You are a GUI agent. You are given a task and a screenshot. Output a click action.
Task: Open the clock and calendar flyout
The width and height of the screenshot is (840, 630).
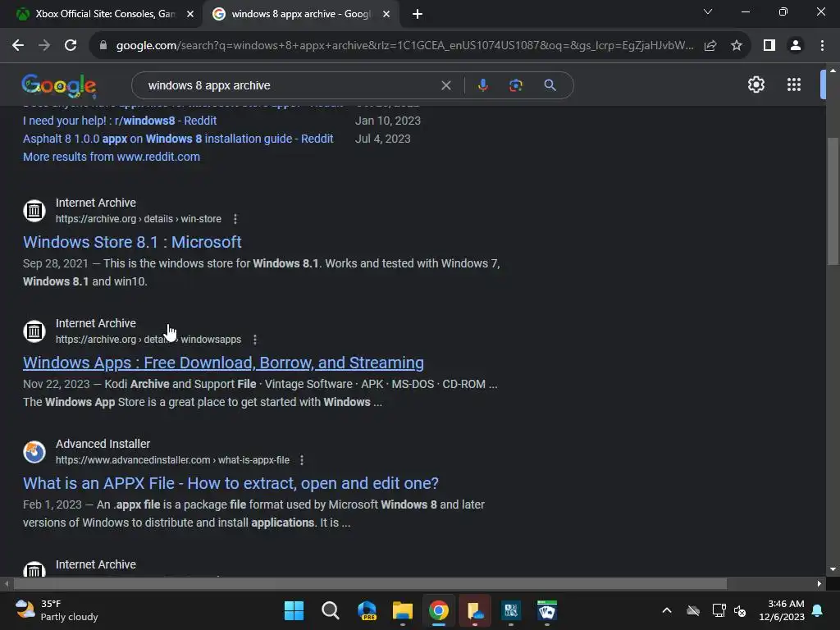pos(782,610)
